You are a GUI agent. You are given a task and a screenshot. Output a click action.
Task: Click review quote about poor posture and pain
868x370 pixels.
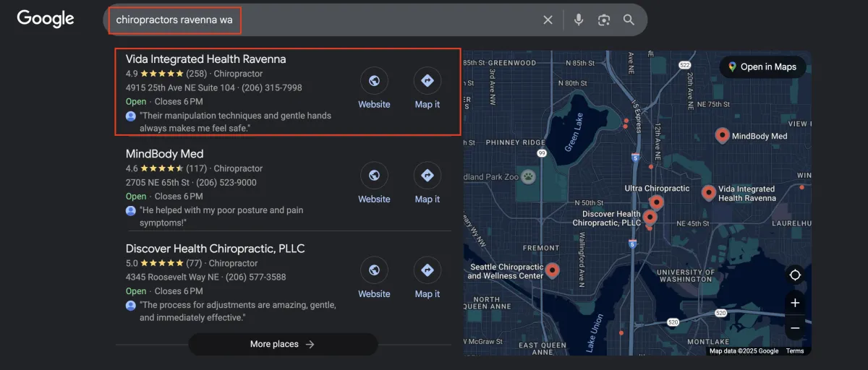[x=221, y=216]
